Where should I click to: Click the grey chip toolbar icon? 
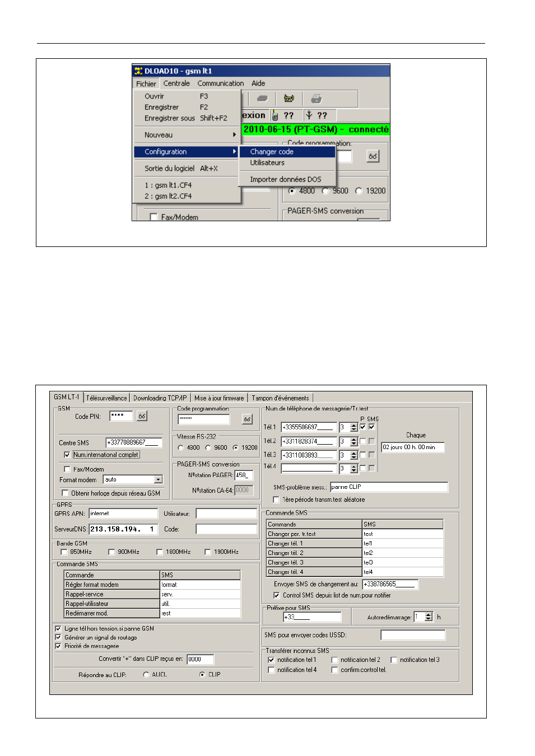262,99
